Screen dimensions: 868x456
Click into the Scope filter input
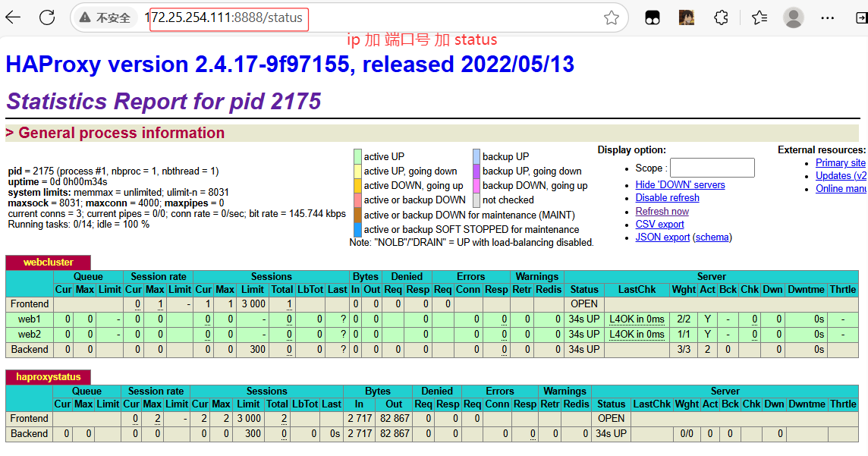(712, 168)
